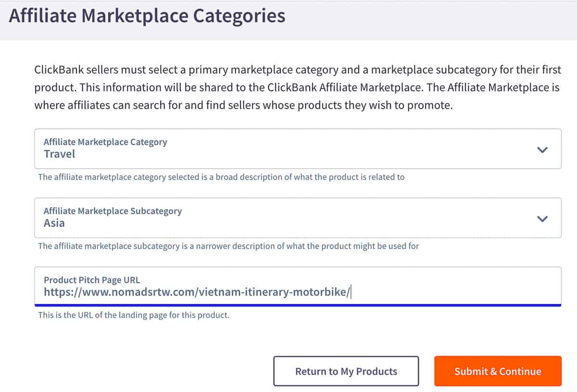Image resolution: width=577 pixels, height=392 pixels.
Task: Click the landing page URL helper text
Action: [133, 315]
